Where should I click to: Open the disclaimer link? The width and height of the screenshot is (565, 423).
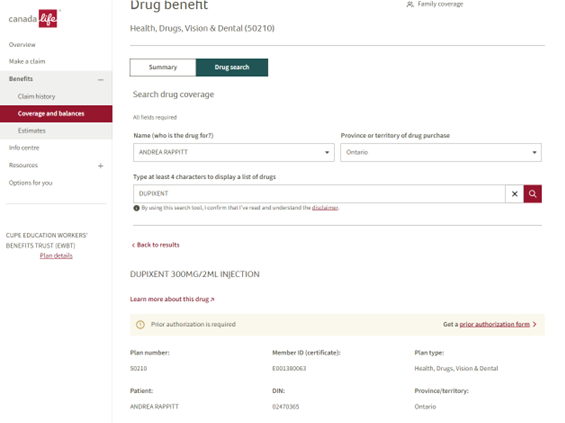click(325, 208)
